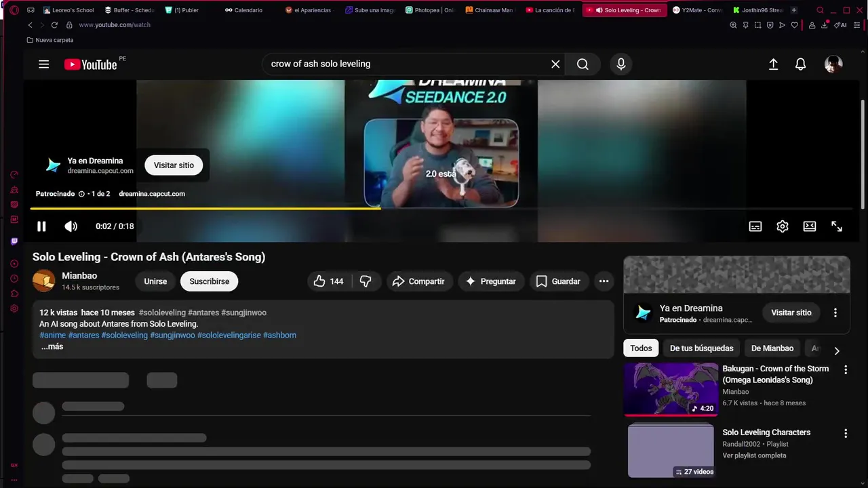Viewport: 868px width, 488px height.
Task: Start voice search with the microphone
Action: [620, 64]
